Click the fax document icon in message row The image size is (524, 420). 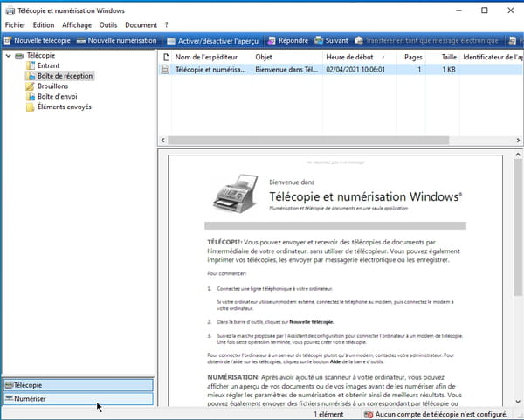click(165, 70)
